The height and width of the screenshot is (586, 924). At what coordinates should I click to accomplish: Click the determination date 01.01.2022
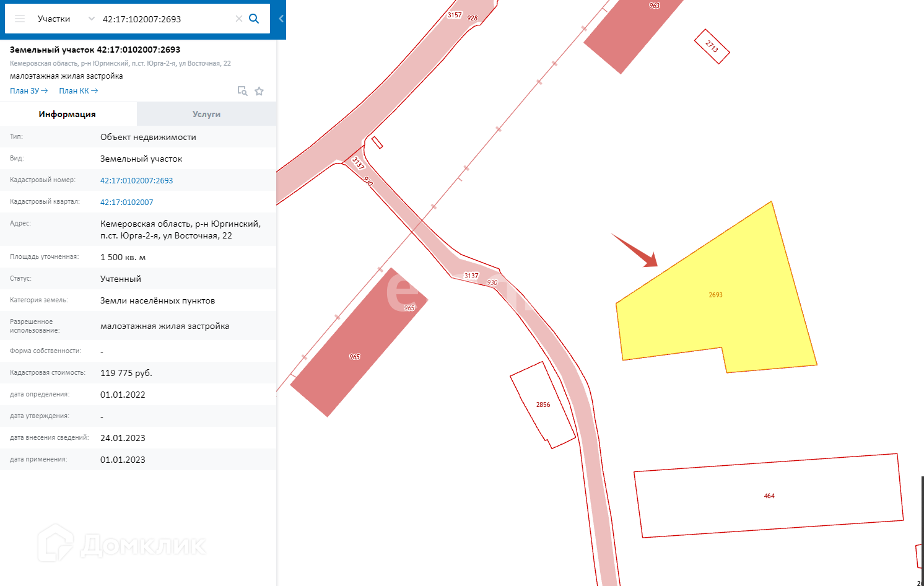point(123,395)
